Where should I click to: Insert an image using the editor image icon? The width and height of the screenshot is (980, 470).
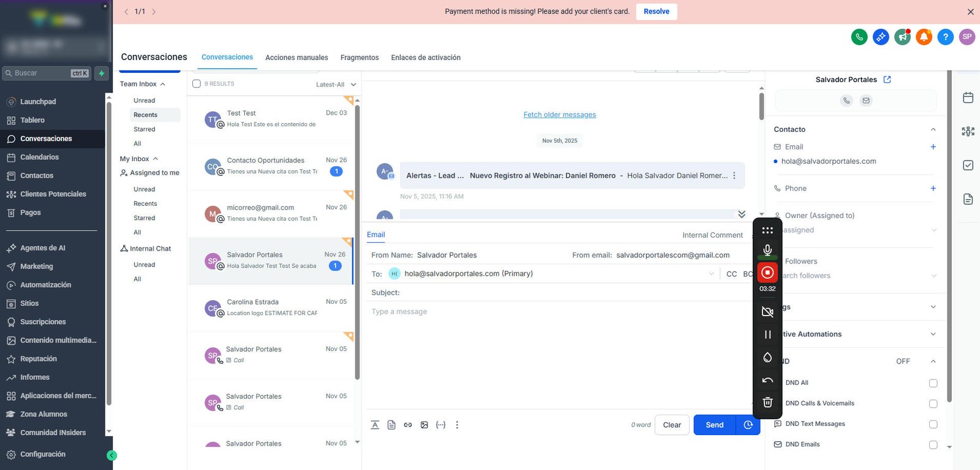(424, 425)
